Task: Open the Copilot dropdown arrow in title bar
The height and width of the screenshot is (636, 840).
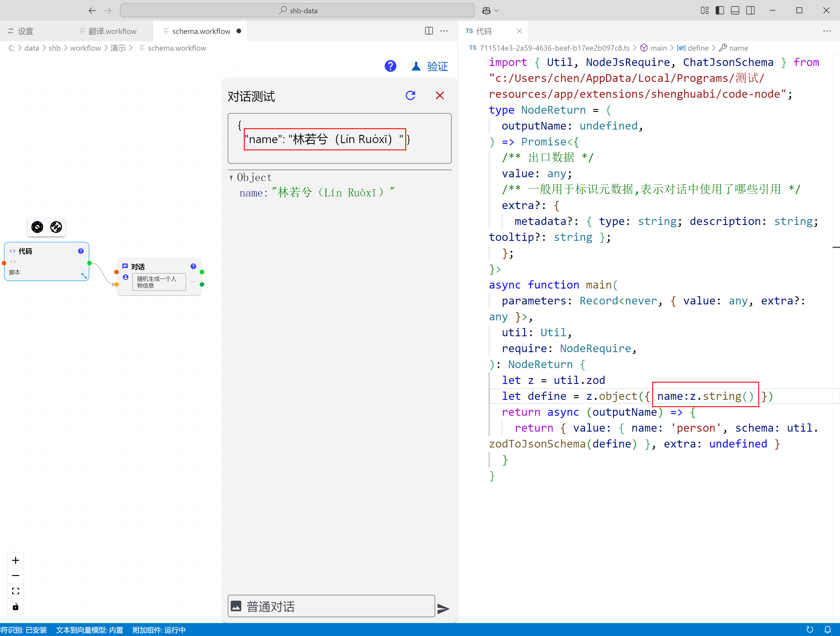Action: tap(496, 10)
